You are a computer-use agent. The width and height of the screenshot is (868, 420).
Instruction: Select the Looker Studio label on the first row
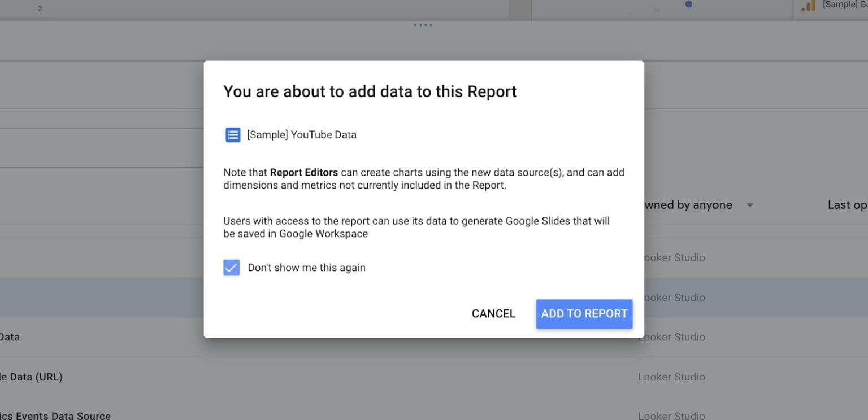[x=671, y=257]
